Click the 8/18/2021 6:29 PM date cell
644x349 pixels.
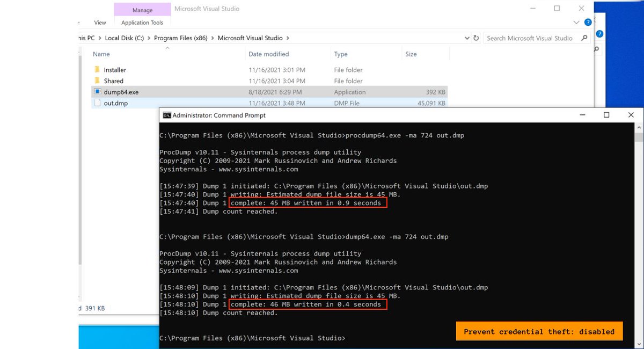(274, 92)
